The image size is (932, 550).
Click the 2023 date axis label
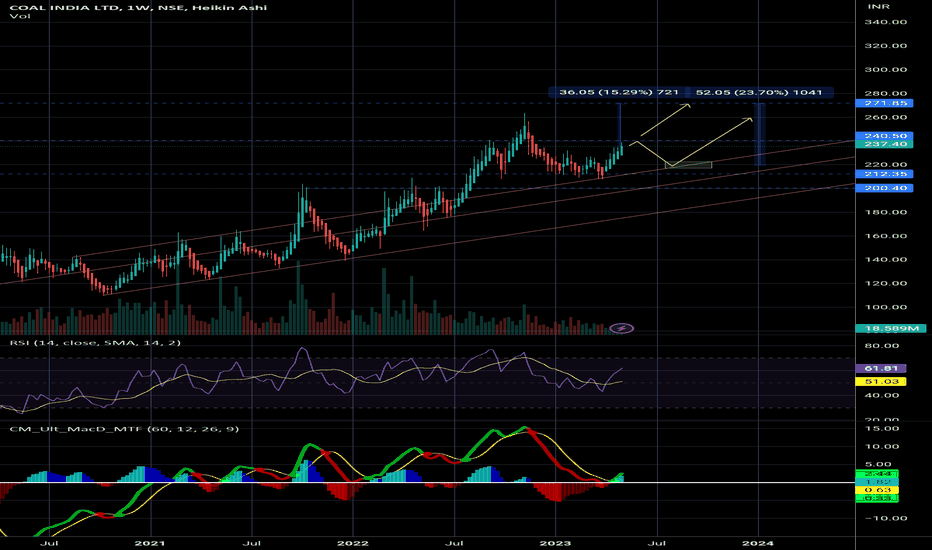pos(555,543)
